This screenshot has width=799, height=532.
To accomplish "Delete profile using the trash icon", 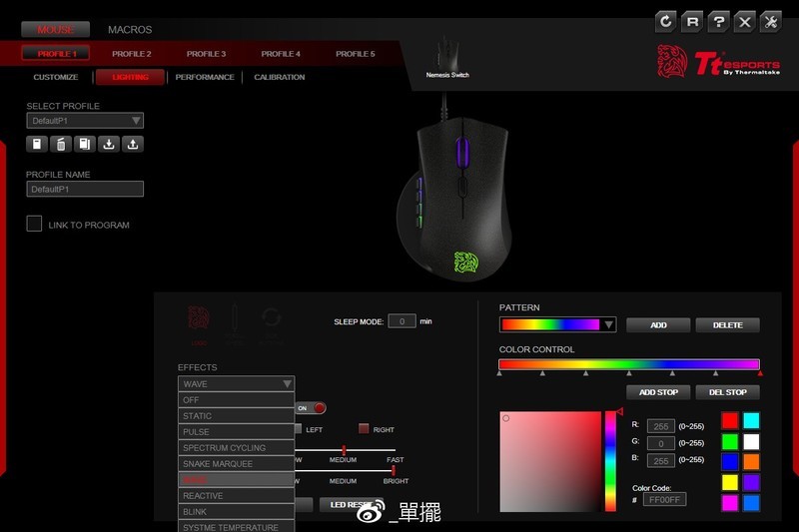I will pyautogui.click(x=61, y=144).
